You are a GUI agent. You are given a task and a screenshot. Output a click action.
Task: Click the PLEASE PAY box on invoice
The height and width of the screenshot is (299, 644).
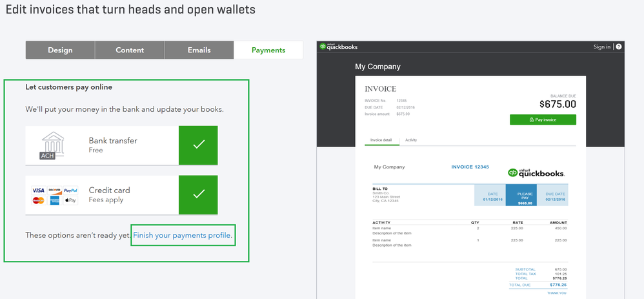coord(521,195)
